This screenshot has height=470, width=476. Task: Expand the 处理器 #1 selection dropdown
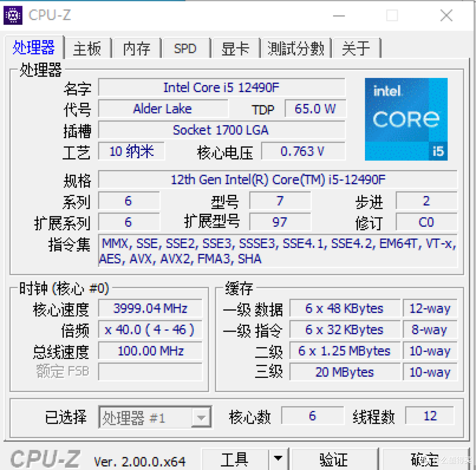pos(201,418)
